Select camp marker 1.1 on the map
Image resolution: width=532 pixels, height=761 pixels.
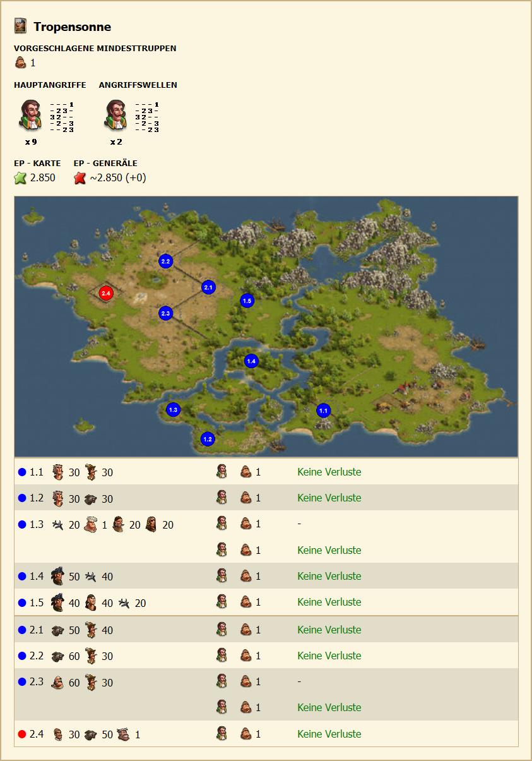pyautogui.click(x=323, y=410)
